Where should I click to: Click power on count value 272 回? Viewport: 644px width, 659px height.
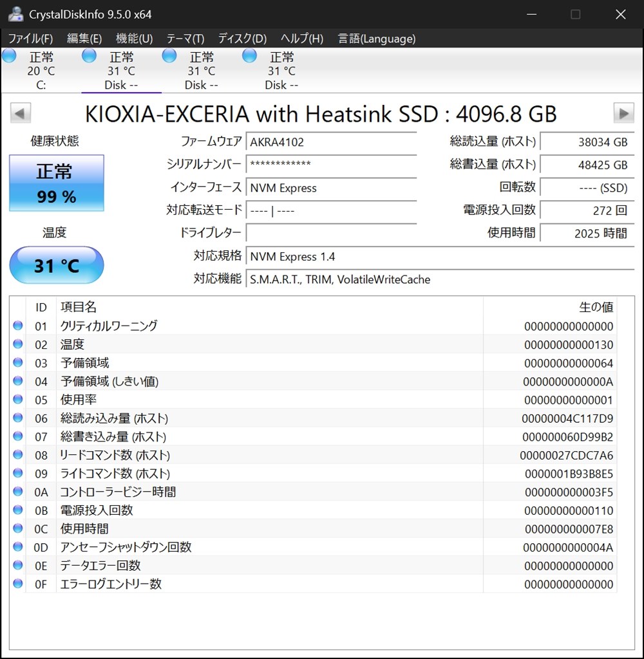tap(587, 210)
